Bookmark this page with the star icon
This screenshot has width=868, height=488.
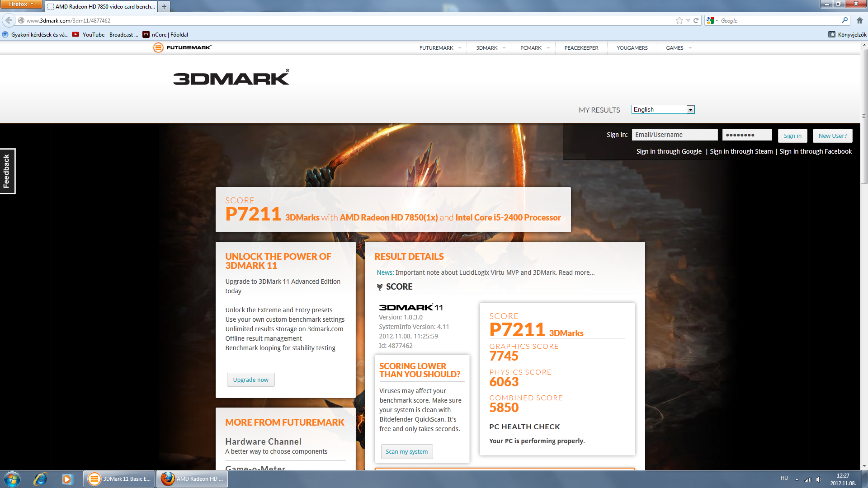[679, 20]
